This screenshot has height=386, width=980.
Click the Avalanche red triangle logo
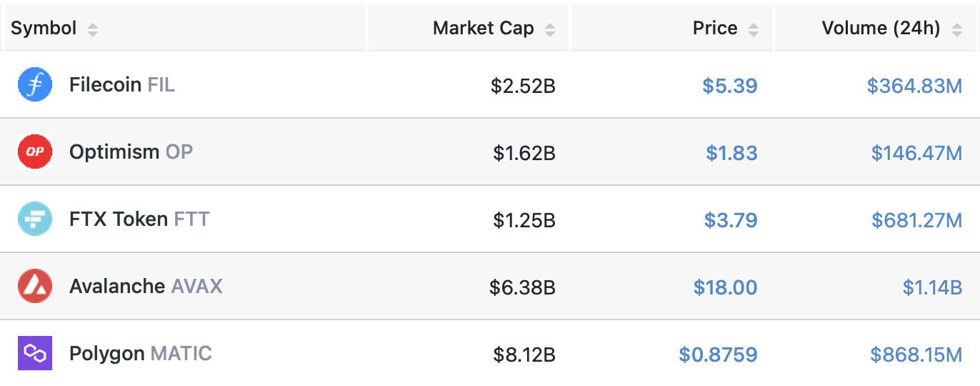point(35,287)
